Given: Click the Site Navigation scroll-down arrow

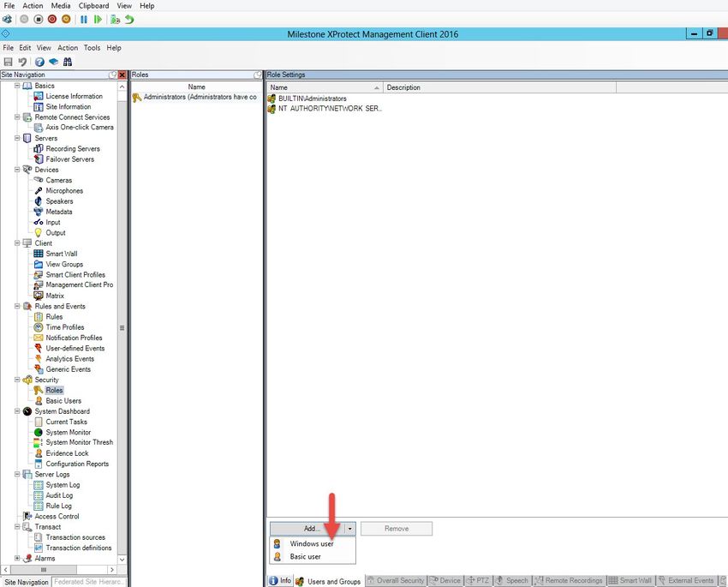Looking at the screenshot, I should tap(122, 560).
